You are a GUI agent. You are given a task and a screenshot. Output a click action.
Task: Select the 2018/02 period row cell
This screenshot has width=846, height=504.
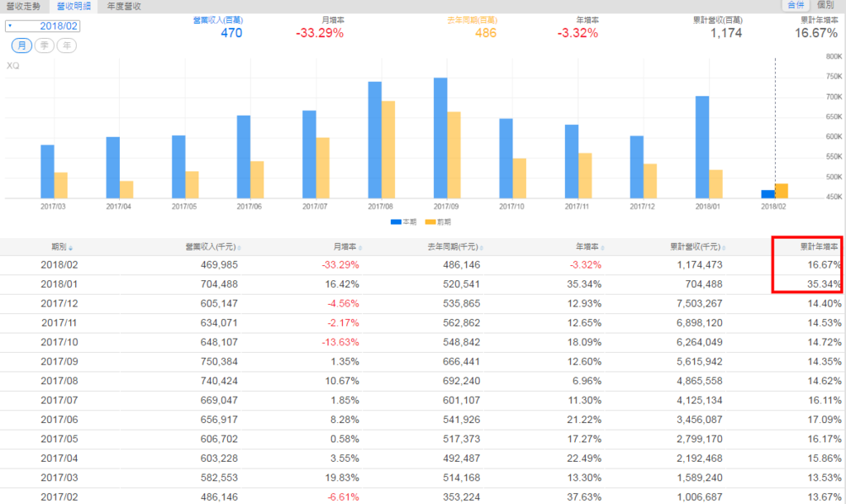click(x=59, y=265)
